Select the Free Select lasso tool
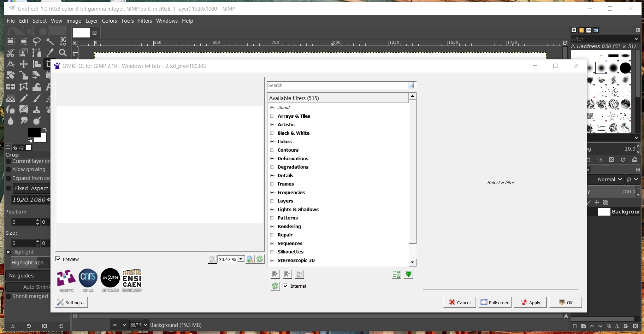 [x=37, y=42]
